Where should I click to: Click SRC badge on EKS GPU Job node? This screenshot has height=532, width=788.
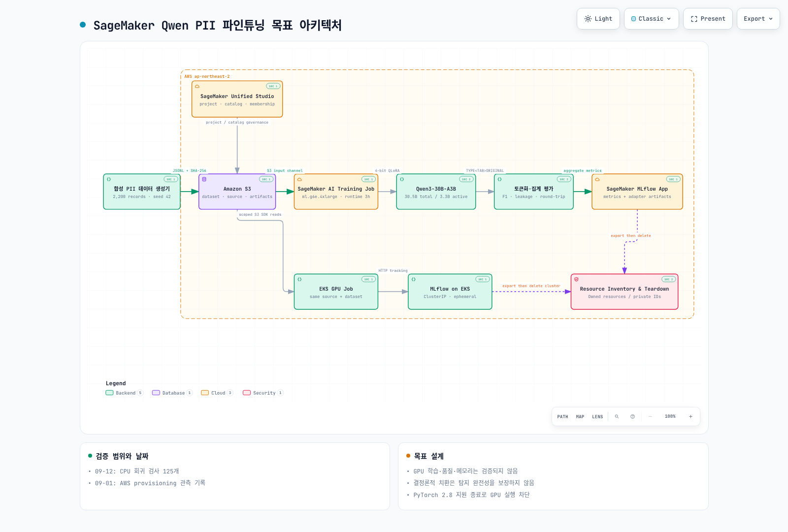coord(368,279)
